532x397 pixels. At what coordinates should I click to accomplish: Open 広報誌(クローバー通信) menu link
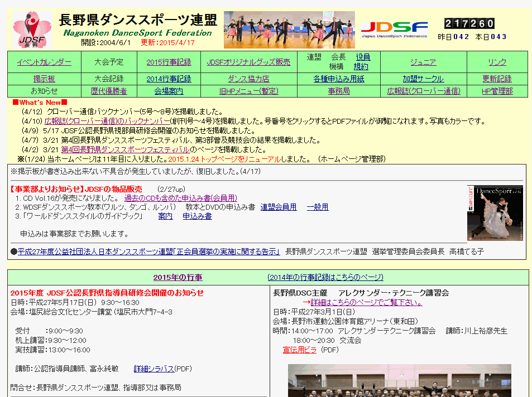pos(423,91)
